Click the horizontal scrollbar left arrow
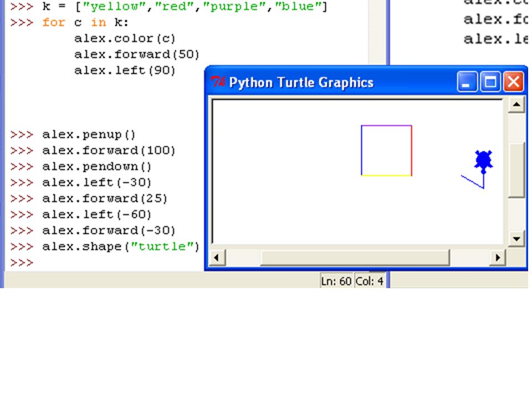The image size is (532, 399). coord(217,258)
